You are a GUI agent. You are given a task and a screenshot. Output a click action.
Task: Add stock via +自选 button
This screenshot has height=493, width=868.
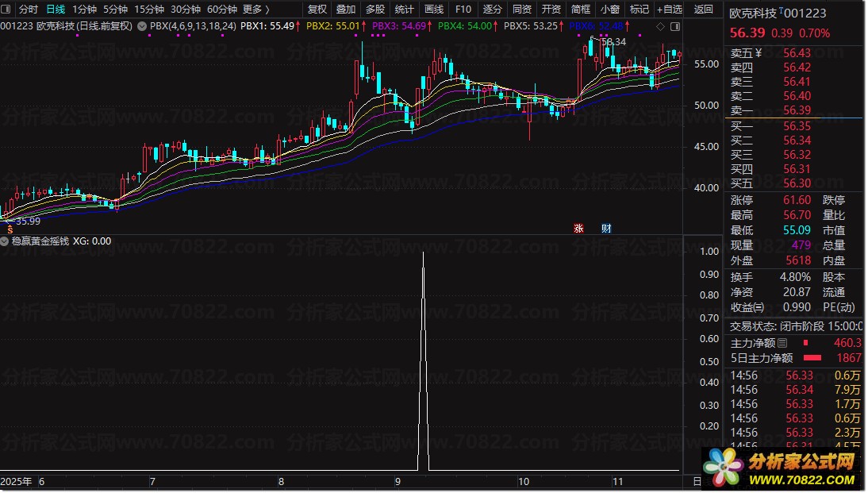point(670,9)
